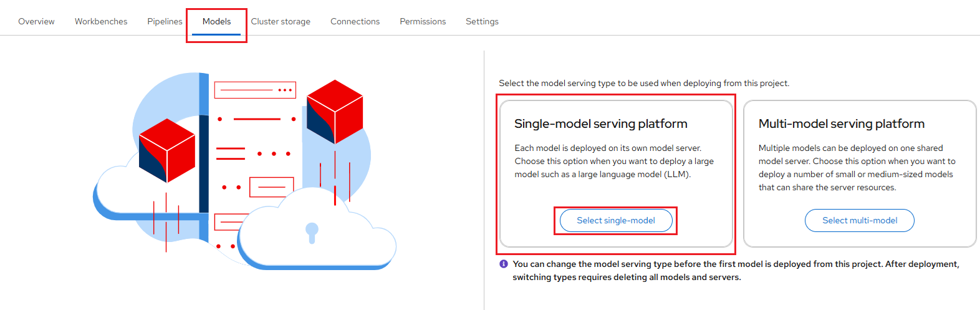Screen dimensions: 980x310
Task: Click the purple info icon beside the note
Action: coord(504,264)
